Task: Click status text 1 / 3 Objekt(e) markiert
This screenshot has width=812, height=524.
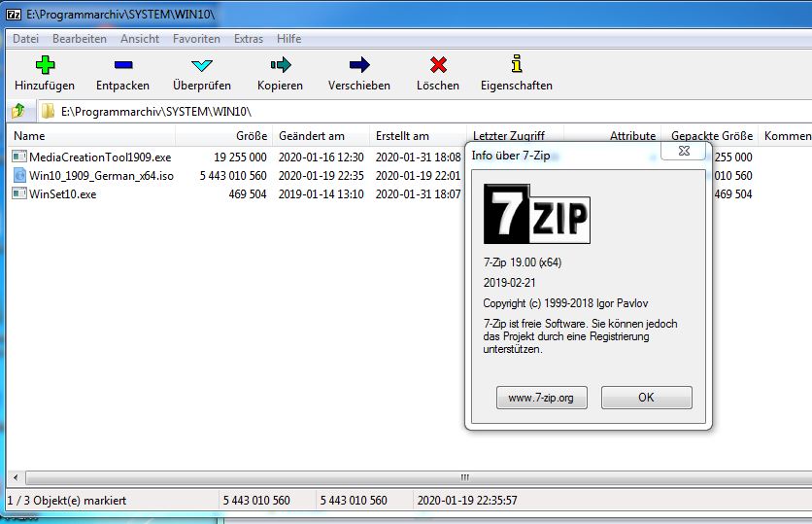Action: coord(67,501)
